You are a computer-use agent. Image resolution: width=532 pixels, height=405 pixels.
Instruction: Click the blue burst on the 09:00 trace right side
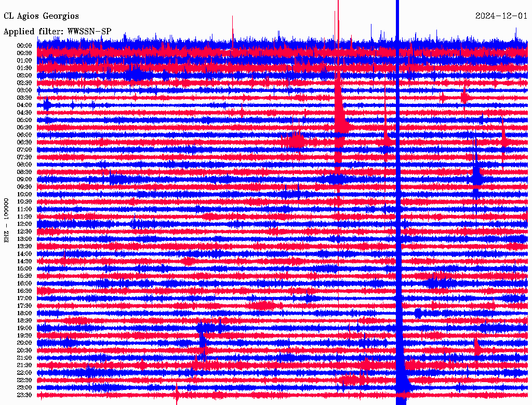coord(476,177)
